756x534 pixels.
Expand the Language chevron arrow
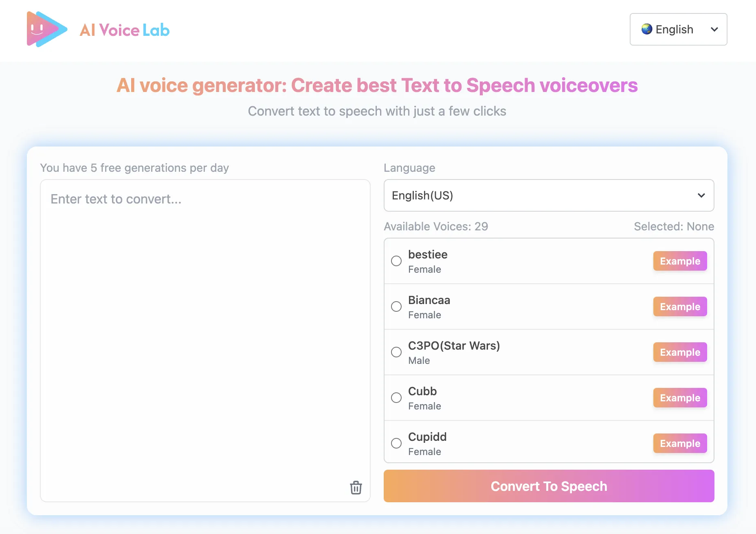[x=701, y=195]
